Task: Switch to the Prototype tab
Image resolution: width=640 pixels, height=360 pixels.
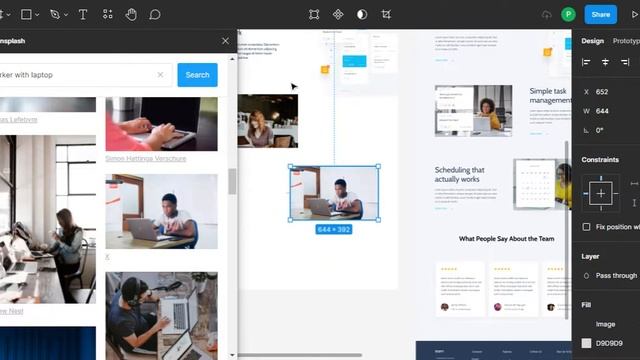Action: coord(626,41)
